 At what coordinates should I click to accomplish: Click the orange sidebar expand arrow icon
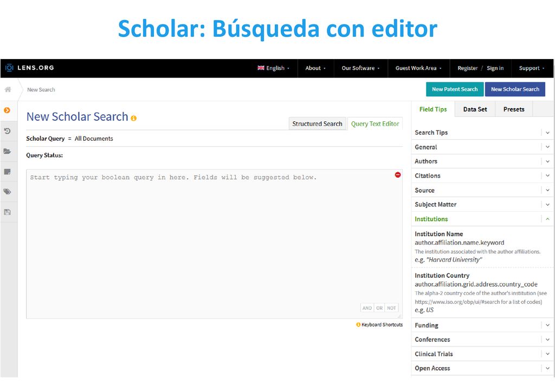(x=7, y=110)
